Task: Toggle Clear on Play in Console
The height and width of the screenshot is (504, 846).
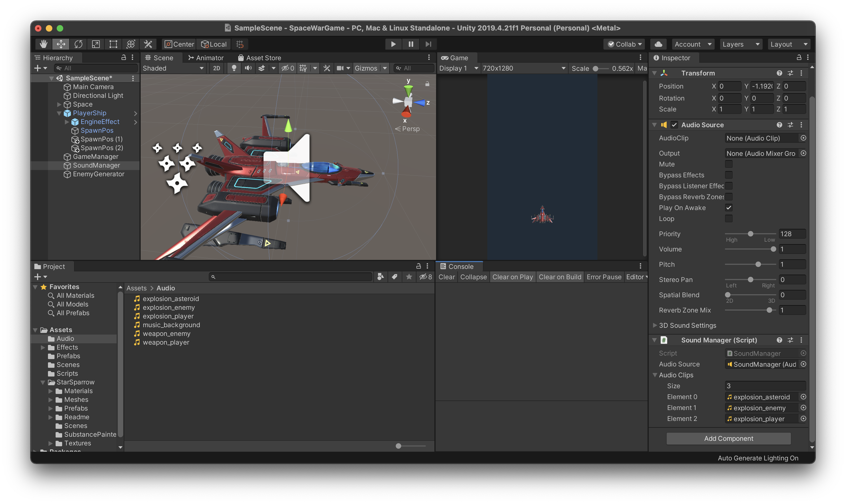Action: [512, 277]
